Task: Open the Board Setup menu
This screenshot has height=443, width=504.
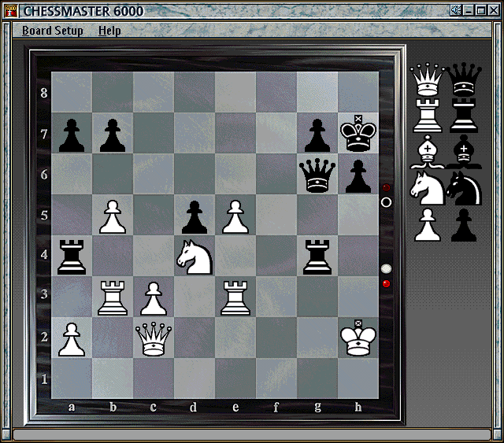Action: 53,31
